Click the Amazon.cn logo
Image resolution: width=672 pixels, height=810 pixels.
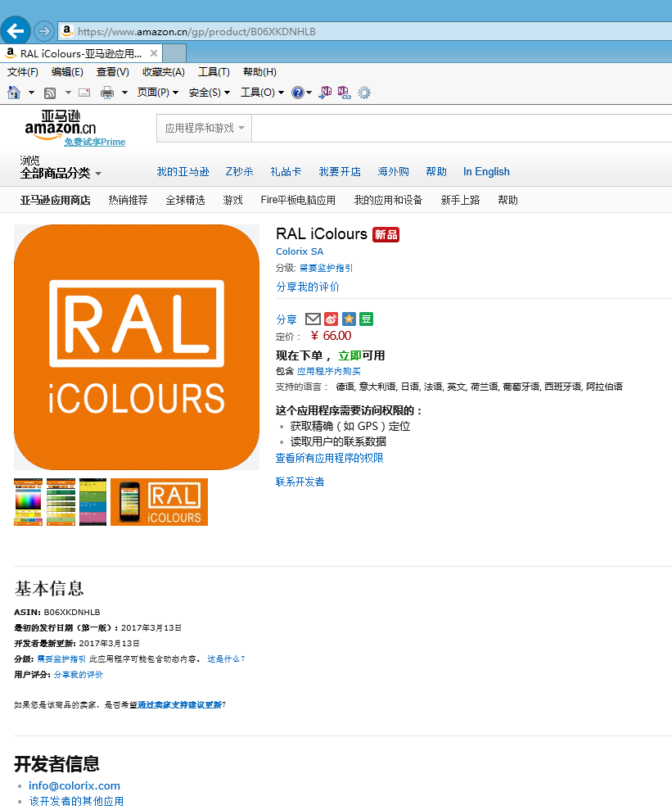[61, 125]
